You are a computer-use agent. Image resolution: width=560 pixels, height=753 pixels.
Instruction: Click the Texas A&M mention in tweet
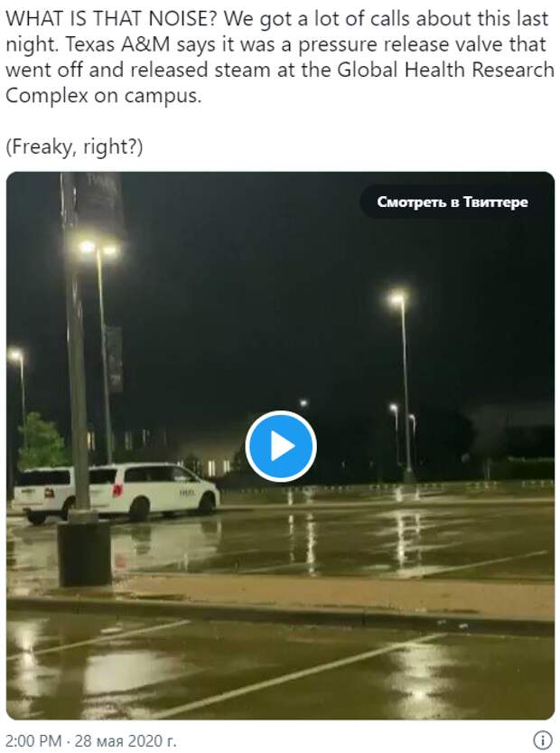coord(117,44)
